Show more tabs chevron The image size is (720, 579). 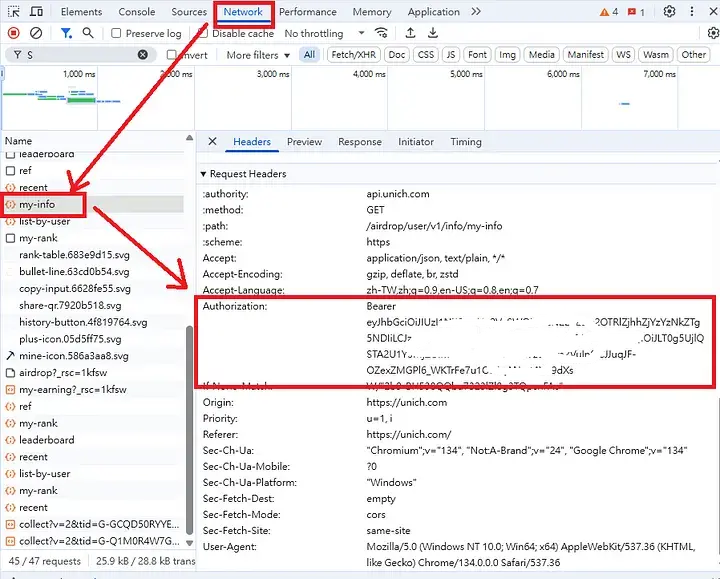[x=476, y=11]
